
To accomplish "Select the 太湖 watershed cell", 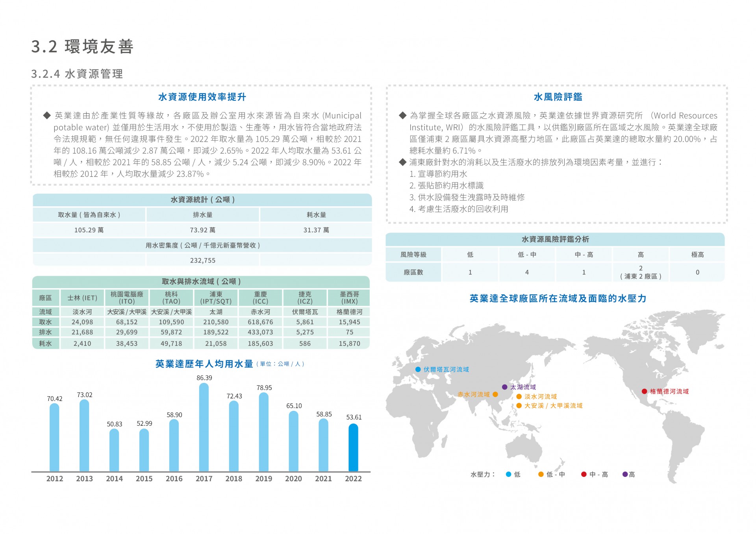I will pyautogui.click(x=216, y=312).
